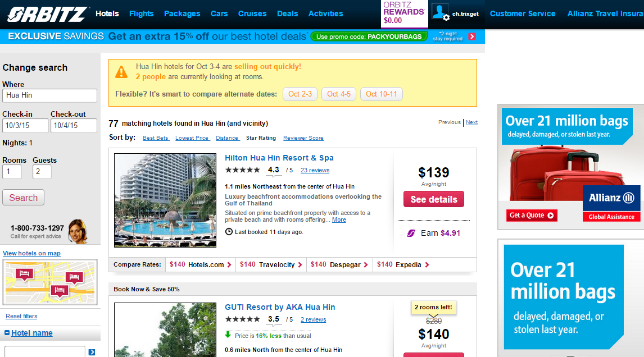Viewport: 644px width, 357px height.
Task: Open the Activities navigation tab
Action: 325,13
